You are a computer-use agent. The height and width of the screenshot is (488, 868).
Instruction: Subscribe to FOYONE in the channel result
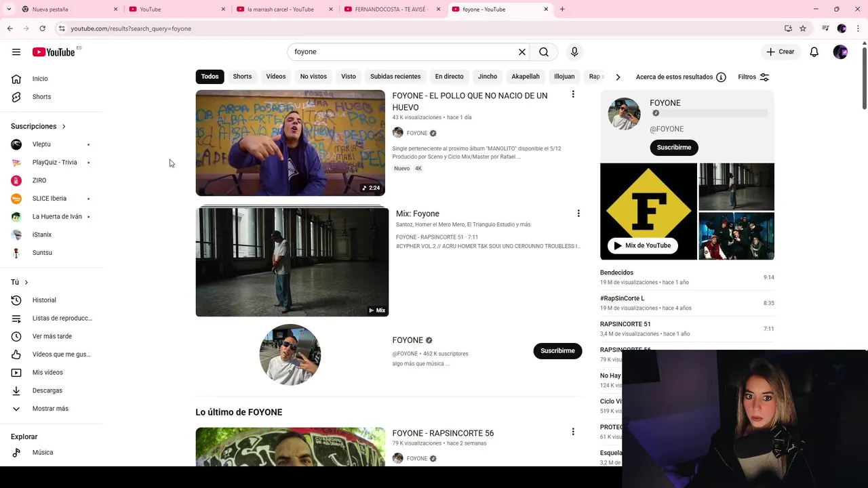(x=557, y=351)
